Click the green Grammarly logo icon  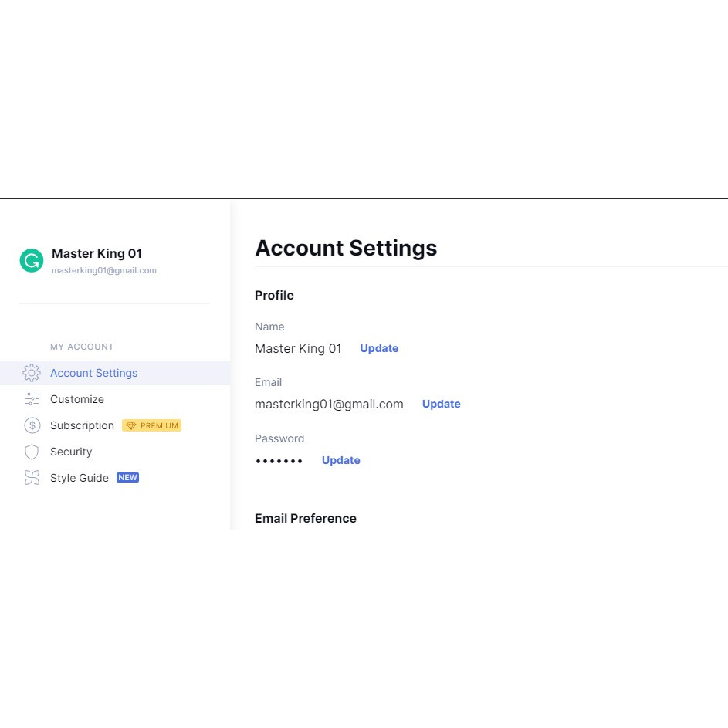click(32, 261)
